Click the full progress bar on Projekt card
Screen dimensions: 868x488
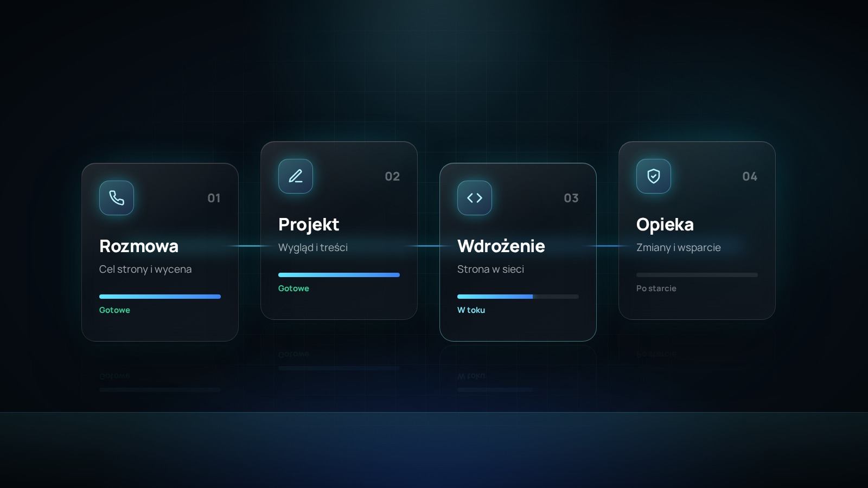click(x=339, y=275)
